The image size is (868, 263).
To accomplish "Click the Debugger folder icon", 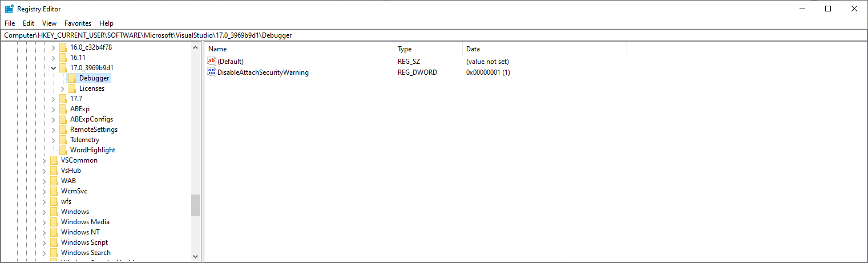I will click(x=72, y=78).
